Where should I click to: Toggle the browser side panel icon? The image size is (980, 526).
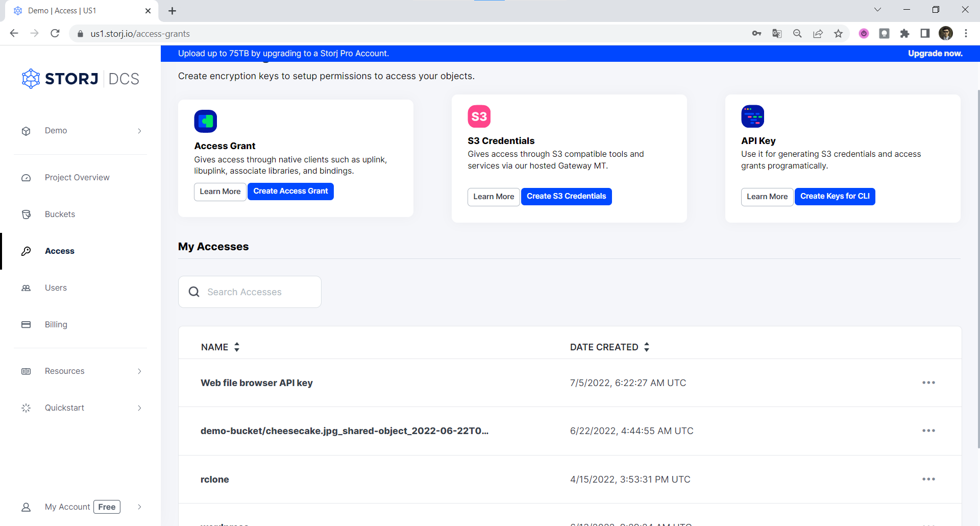pyautogui.click(x=925, y=34)
